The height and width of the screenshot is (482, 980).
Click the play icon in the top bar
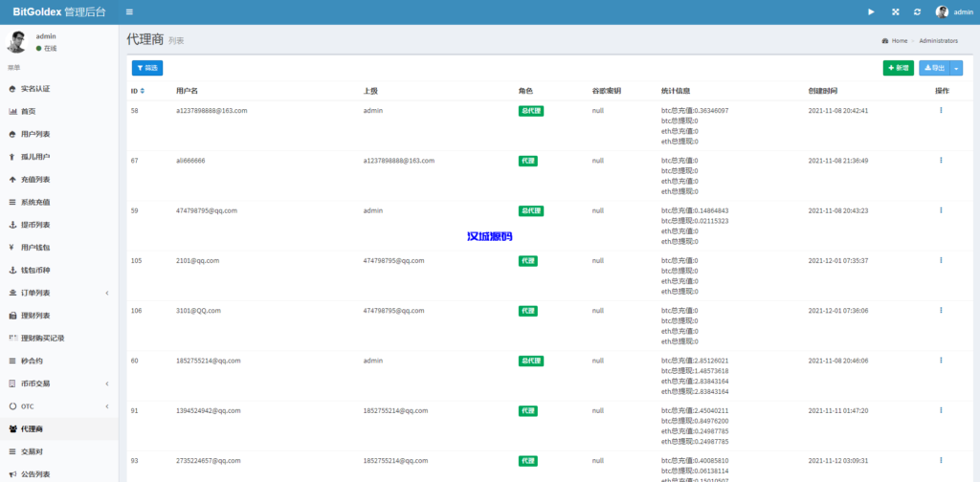point(871,11)
